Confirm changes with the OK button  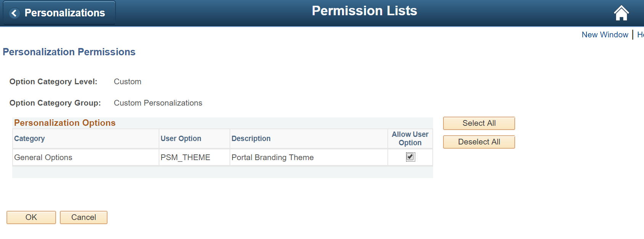(x=31, y=217)
